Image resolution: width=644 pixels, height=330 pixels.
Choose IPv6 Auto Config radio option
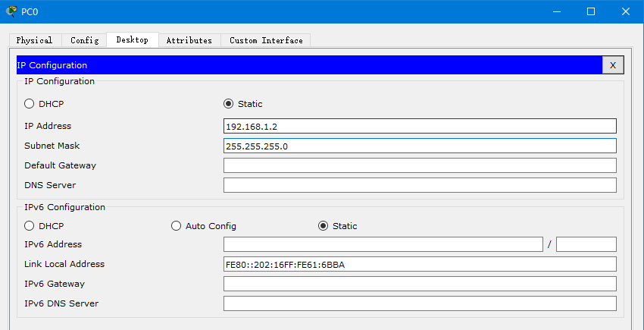177,226
